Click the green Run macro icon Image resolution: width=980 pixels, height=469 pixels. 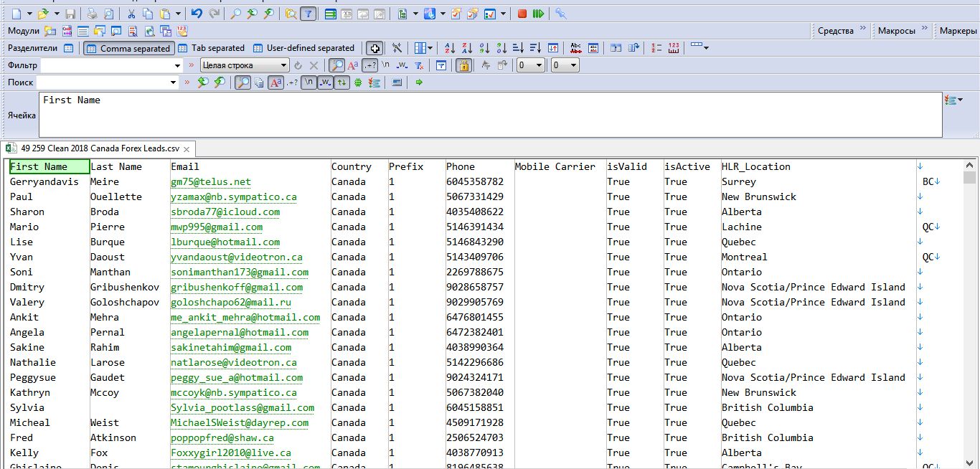tap(538, 14)
